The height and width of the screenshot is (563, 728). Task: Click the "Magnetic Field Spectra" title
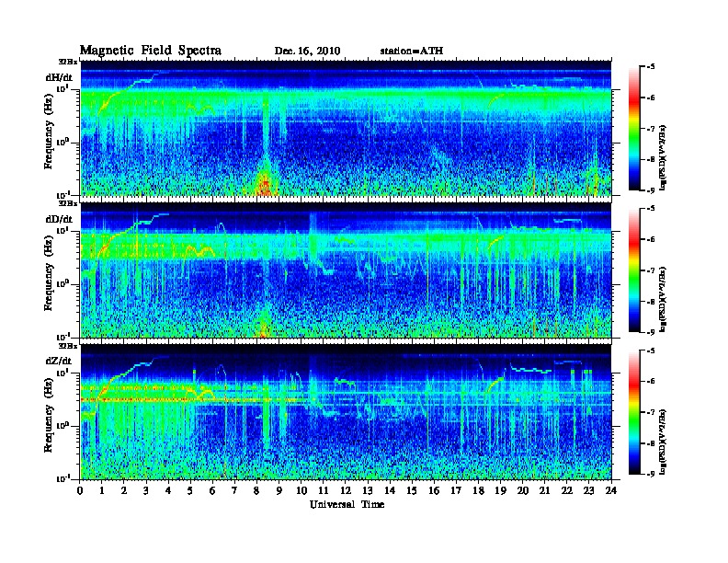(151, 51)
